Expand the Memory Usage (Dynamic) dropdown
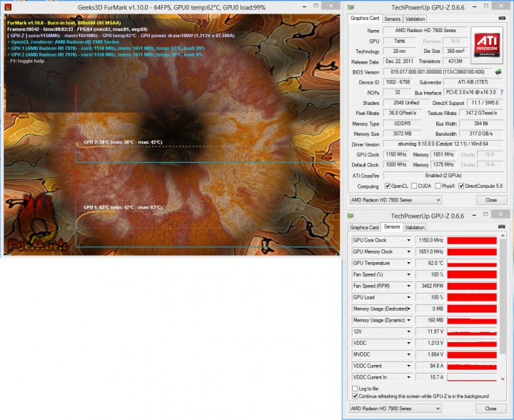 (409, 320)
